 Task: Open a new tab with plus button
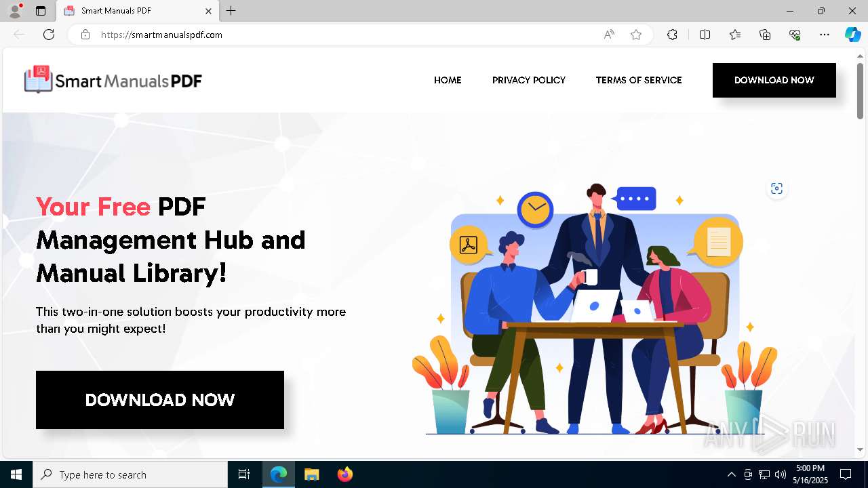(231, 11)
